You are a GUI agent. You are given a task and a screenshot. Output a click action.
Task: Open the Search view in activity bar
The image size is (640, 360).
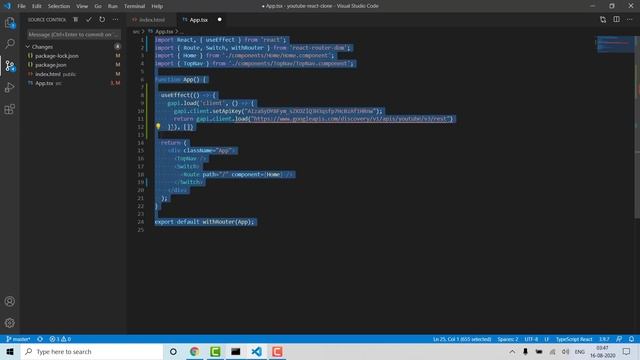click(10, 43)
